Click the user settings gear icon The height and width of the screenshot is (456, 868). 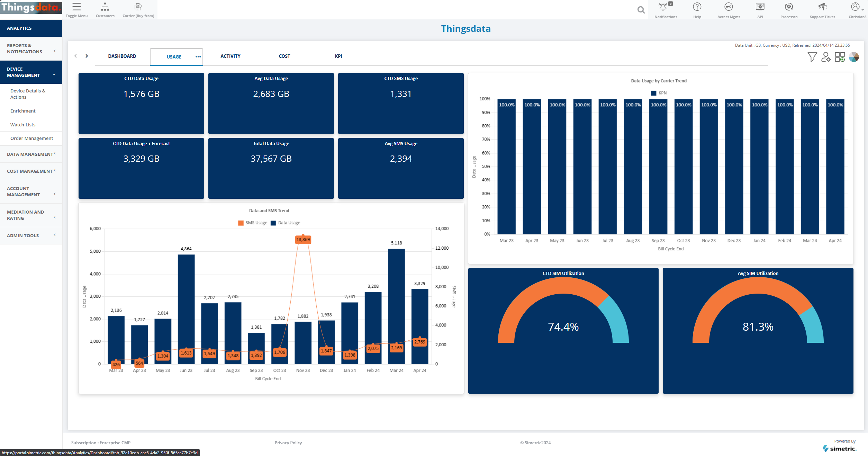point(826,57)
